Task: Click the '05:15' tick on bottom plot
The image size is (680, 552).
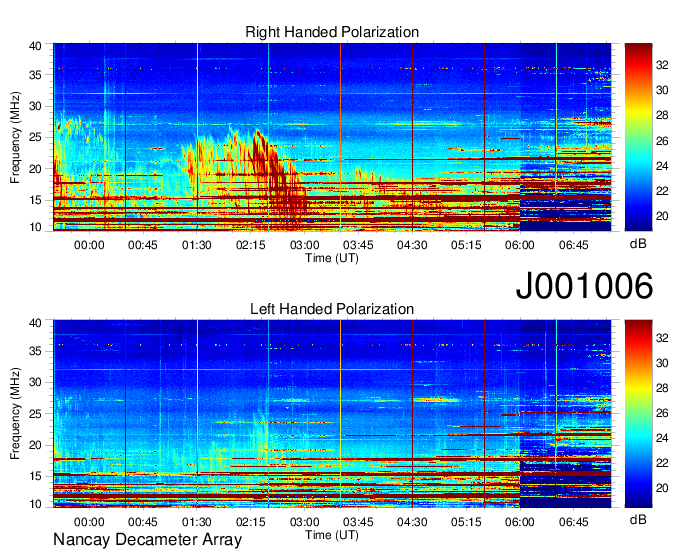Action: (466, 522)
